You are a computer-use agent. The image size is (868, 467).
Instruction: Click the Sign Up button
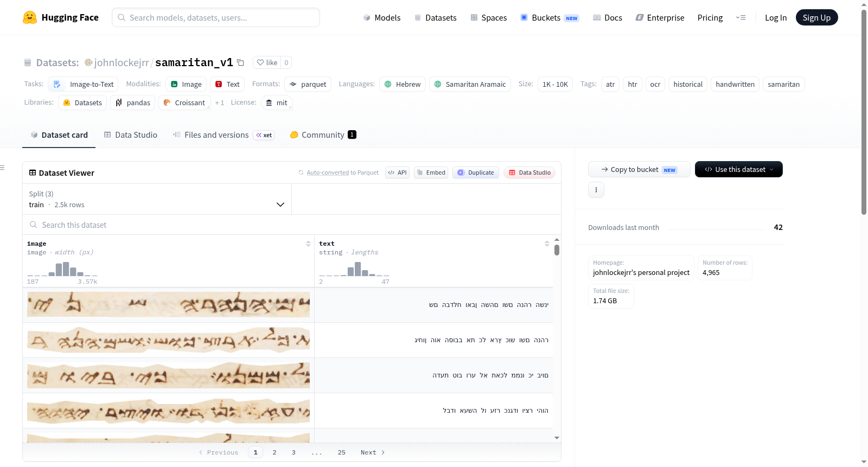click(816, 17)
